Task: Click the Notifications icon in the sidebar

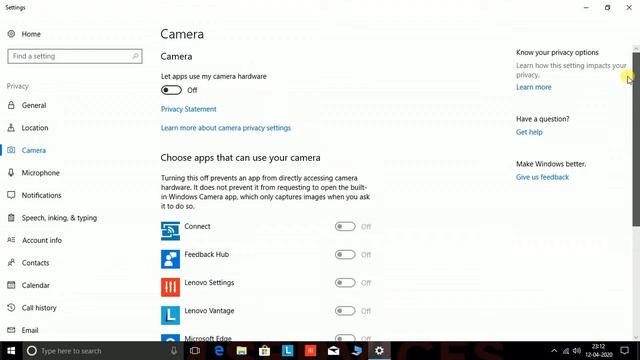Action: (x=11, y=195)
